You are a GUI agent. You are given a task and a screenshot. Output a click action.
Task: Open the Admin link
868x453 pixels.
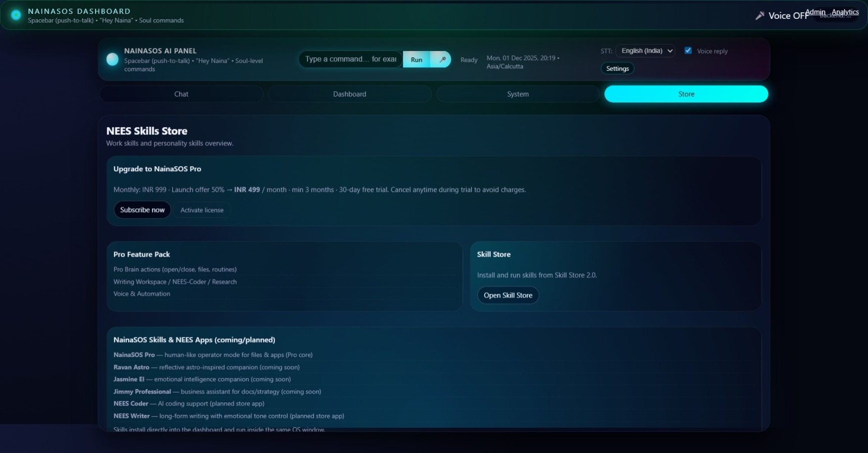pyautogui.click(x=815, y=12)
